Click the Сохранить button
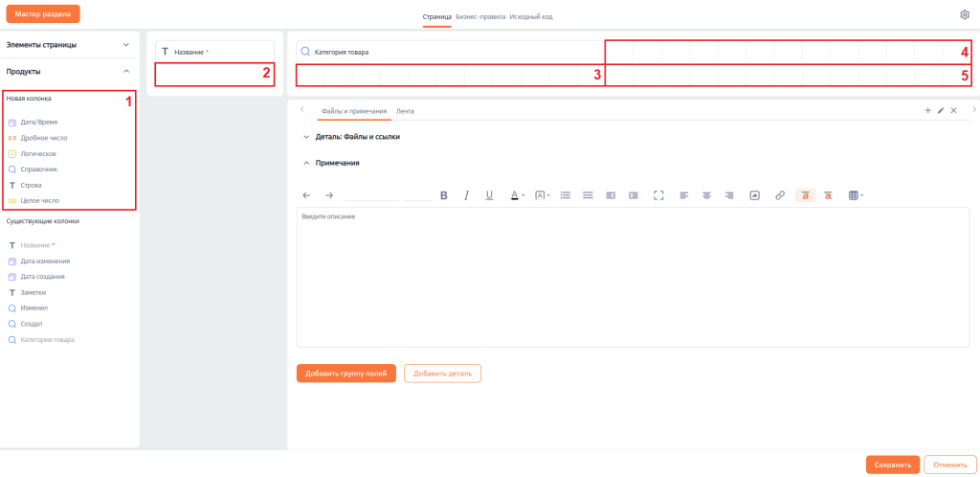 click(x=892, y=465)
